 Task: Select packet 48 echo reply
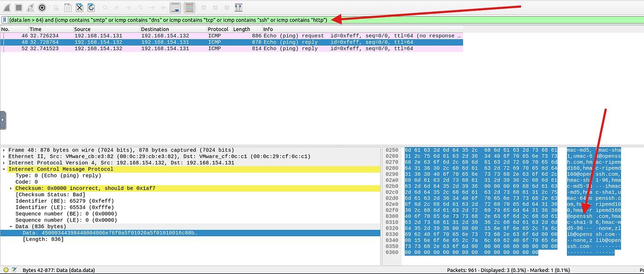click(231, 42)
